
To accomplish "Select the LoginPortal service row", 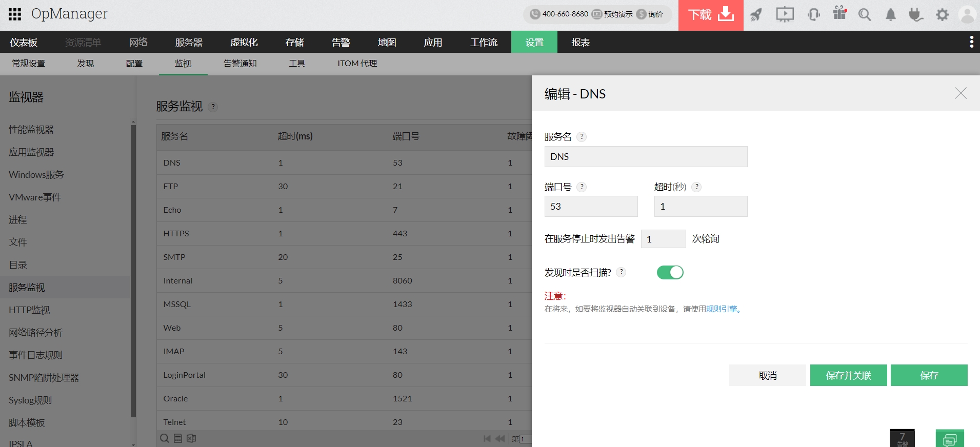I will click(344, 375).
